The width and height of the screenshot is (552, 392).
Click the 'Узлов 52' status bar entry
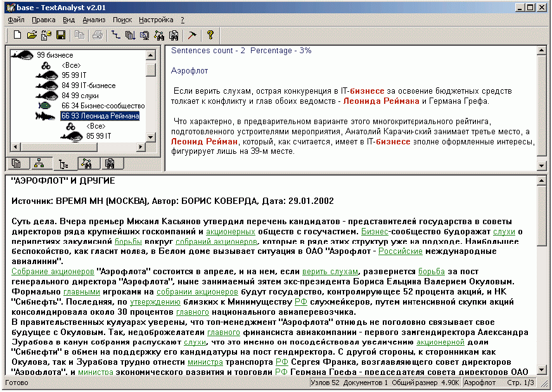click(x=325, y=383)
